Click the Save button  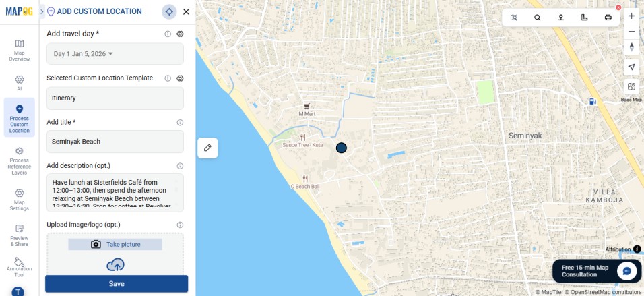(117, 284)
